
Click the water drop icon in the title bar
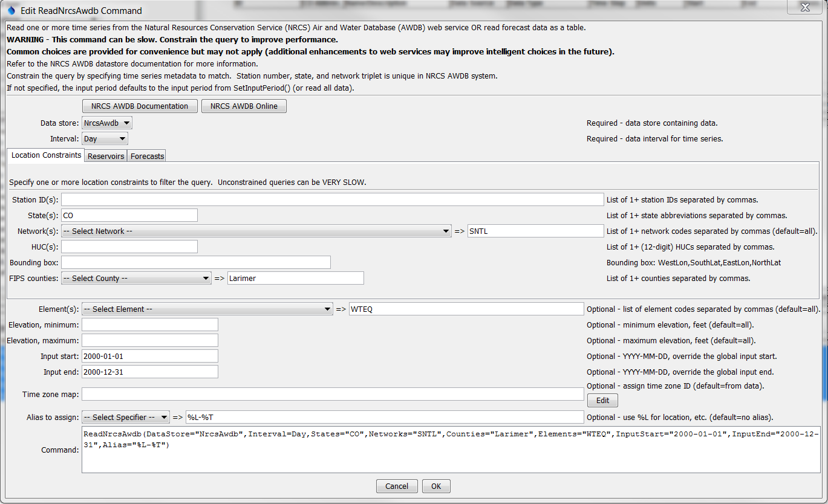click(11, 10)
